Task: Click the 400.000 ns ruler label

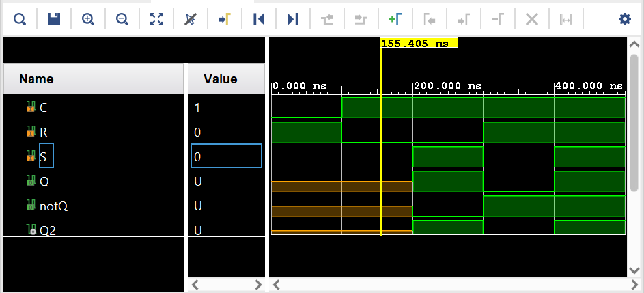Action: 589,86
